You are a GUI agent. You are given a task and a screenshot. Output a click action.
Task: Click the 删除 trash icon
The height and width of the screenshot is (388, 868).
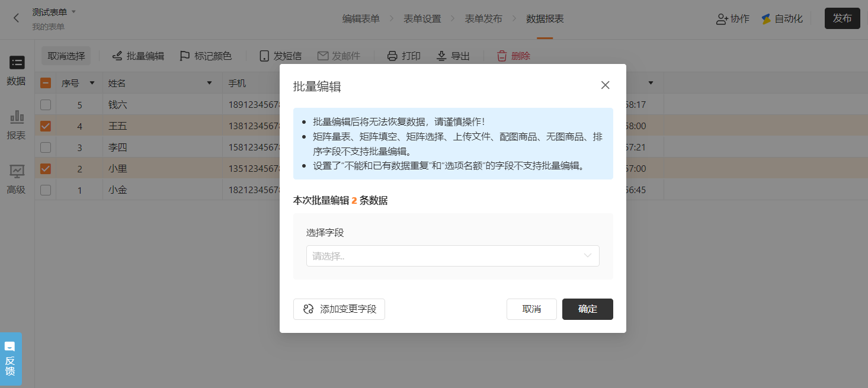click(x=502, y=56)
